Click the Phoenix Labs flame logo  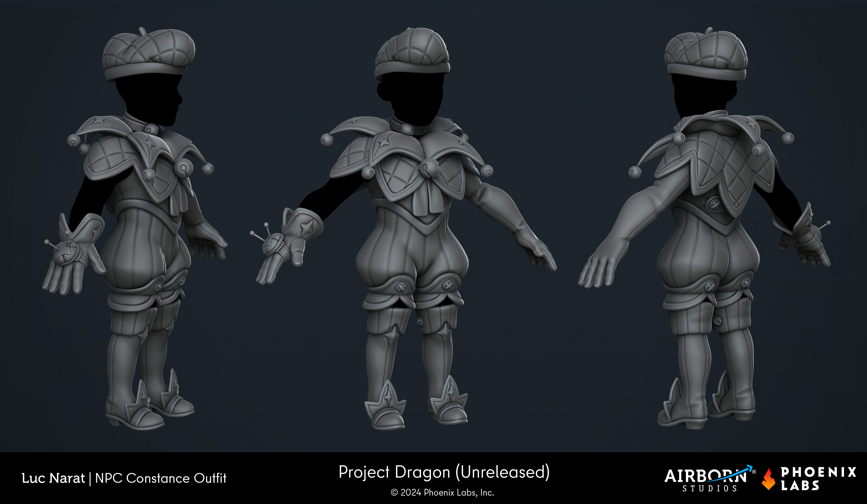point(769,479)
